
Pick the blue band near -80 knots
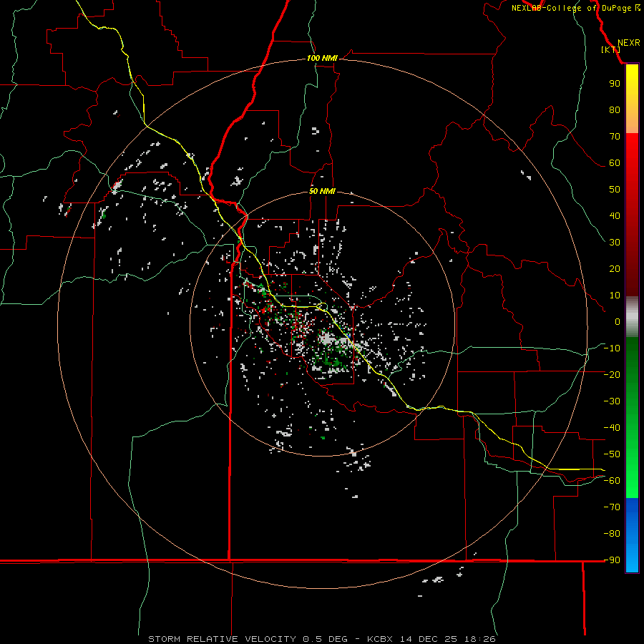(x=632, y=534)
